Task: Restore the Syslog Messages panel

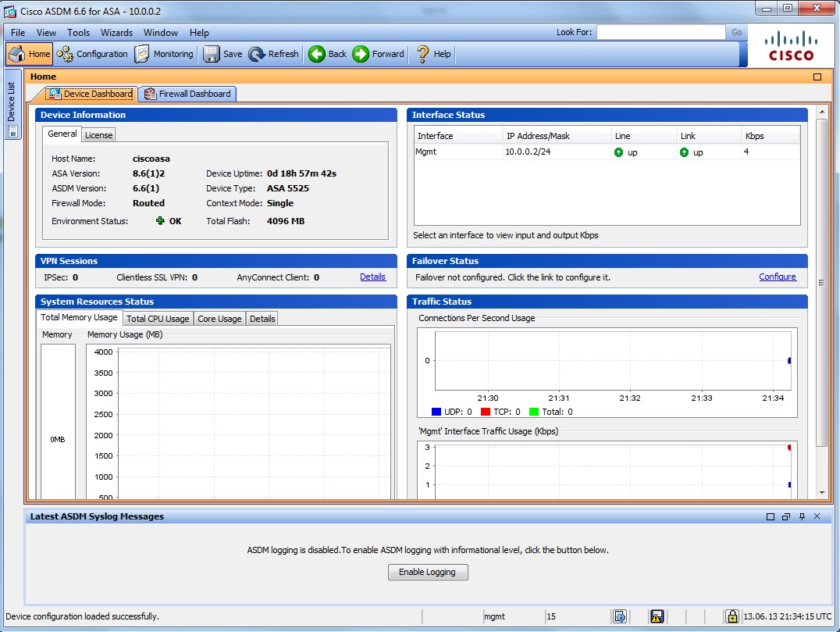Action: point(786,516)
